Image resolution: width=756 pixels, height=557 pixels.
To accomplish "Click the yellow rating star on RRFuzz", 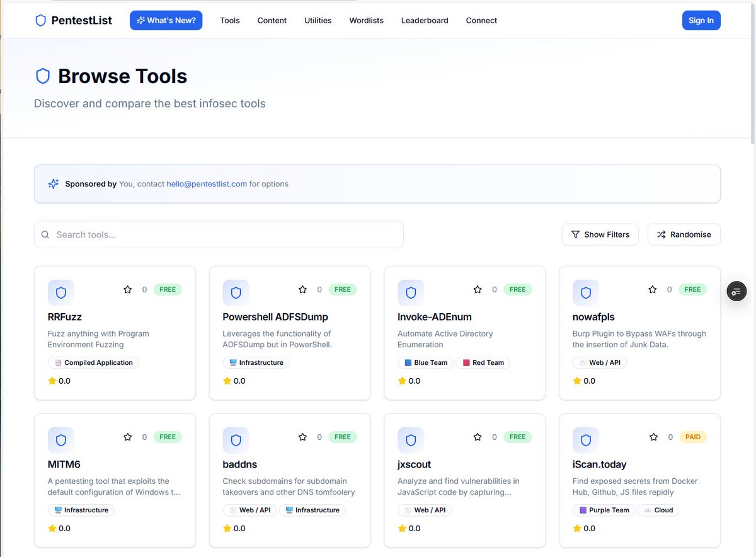I will click(52, 381).
